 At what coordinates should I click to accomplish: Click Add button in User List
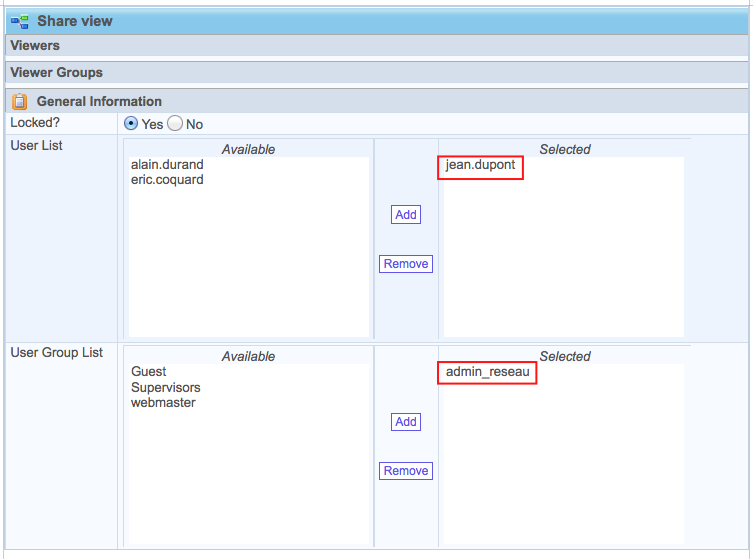(x=405, y=215)
